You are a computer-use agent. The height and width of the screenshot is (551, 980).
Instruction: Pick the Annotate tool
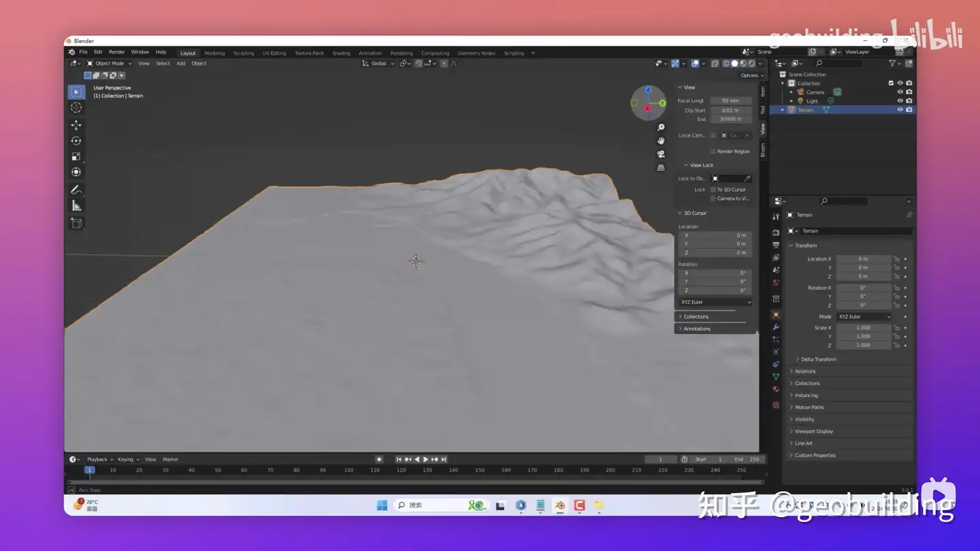(x=76, y=190)
